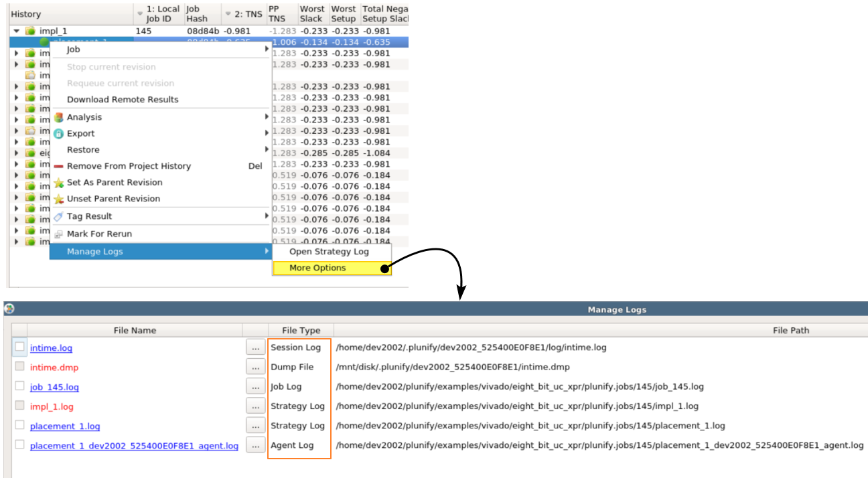868x478 pixels.
Task: Tick the checkbox beside job_145.log
Action: coord(19,386)
